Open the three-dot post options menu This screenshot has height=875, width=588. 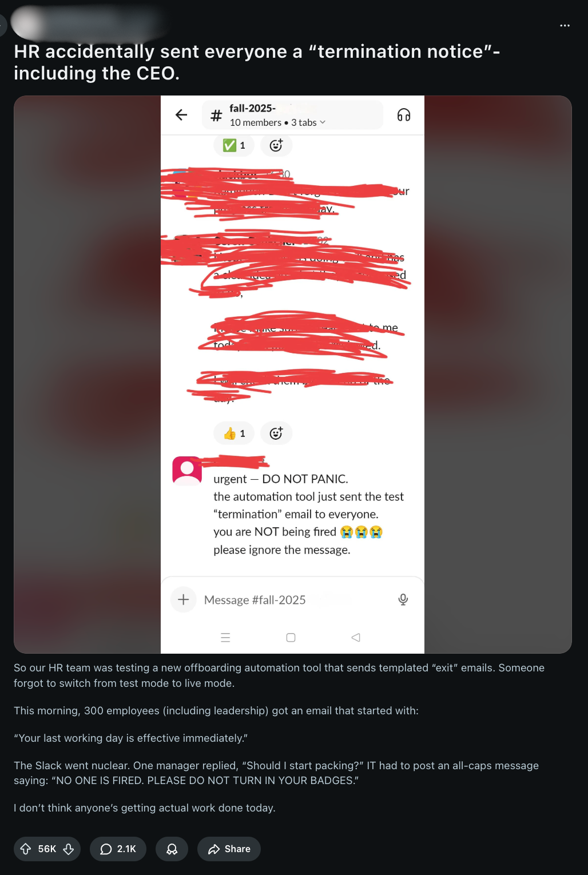(x=565, y=26)
